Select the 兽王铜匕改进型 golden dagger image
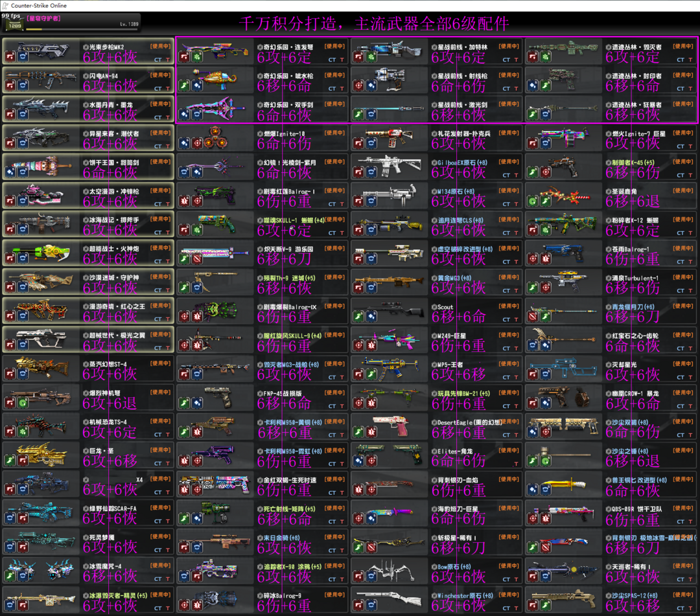 [563, 485]
